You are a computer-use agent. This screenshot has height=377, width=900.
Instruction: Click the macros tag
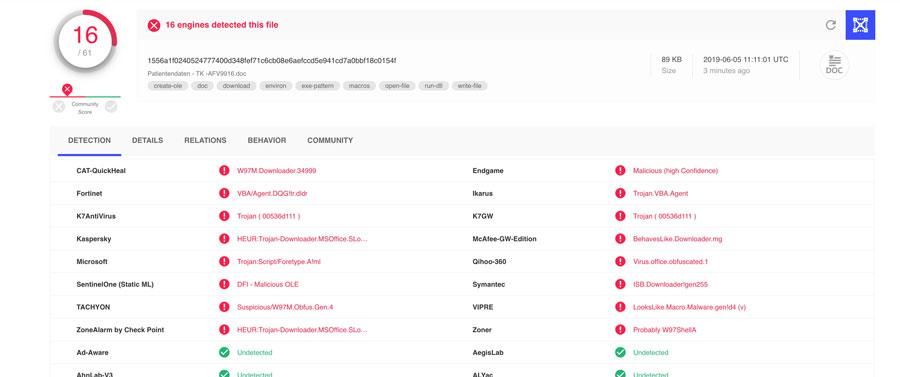(x=360, y=86)
